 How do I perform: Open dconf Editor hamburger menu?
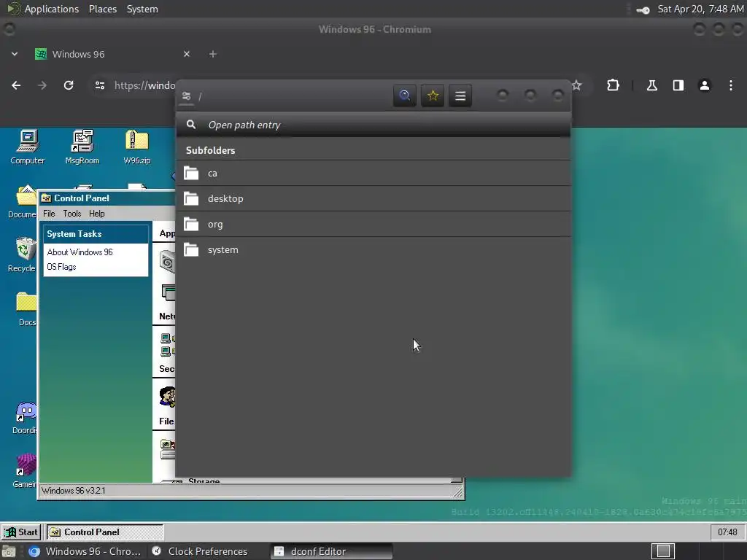pos(460,96)
